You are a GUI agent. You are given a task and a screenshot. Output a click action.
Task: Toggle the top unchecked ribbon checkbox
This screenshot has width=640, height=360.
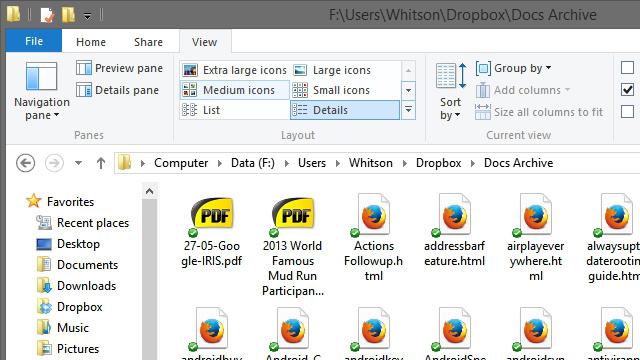pos(627,67)
